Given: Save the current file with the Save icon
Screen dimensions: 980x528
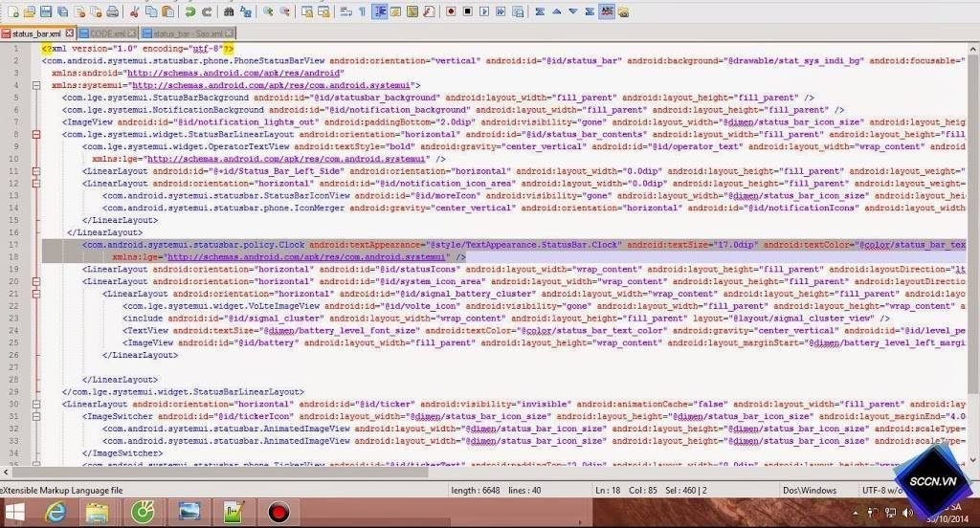Looking at the screenshot, I should (46, 11).
